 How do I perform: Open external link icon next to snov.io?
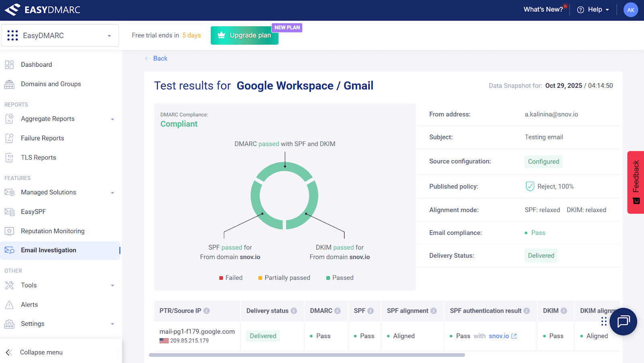click(514, 336)
